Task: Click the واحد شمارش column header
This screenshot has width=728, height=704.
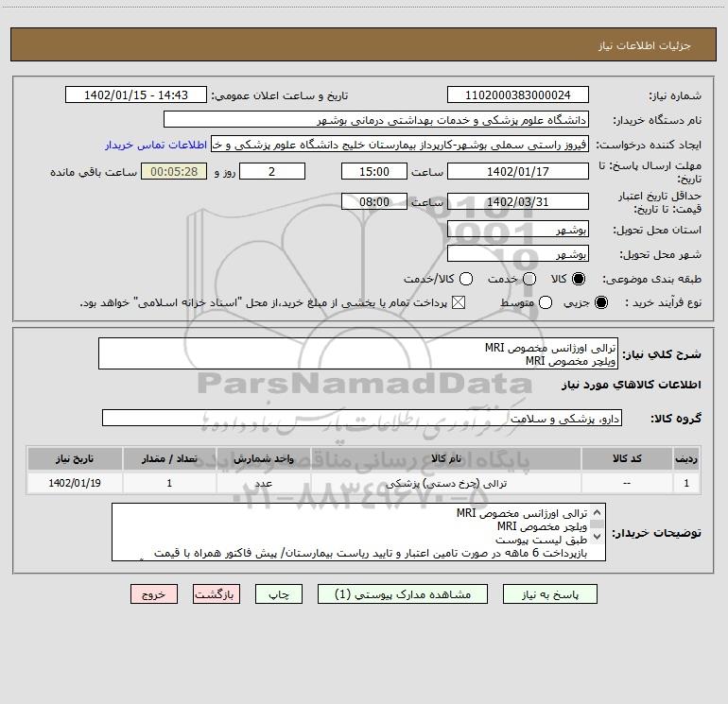Action: tap(263, 458)
